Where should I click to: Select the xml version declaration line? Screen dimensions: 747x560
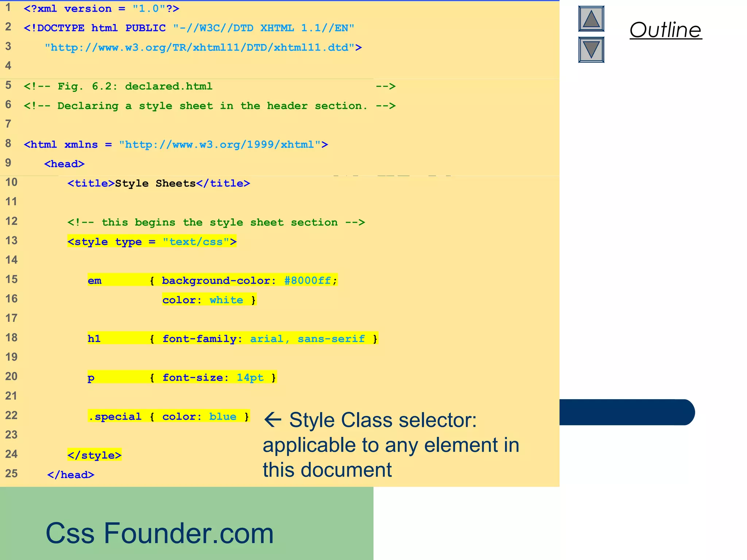click(x=101, y=9)
